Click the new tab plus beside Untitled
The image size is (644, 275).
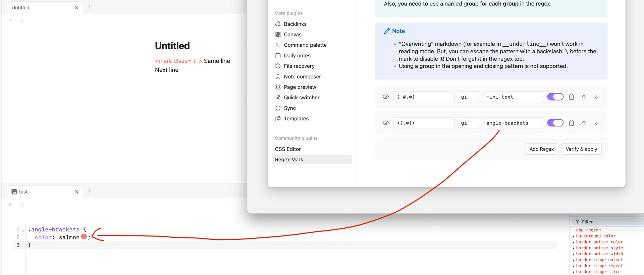[90, 7]
